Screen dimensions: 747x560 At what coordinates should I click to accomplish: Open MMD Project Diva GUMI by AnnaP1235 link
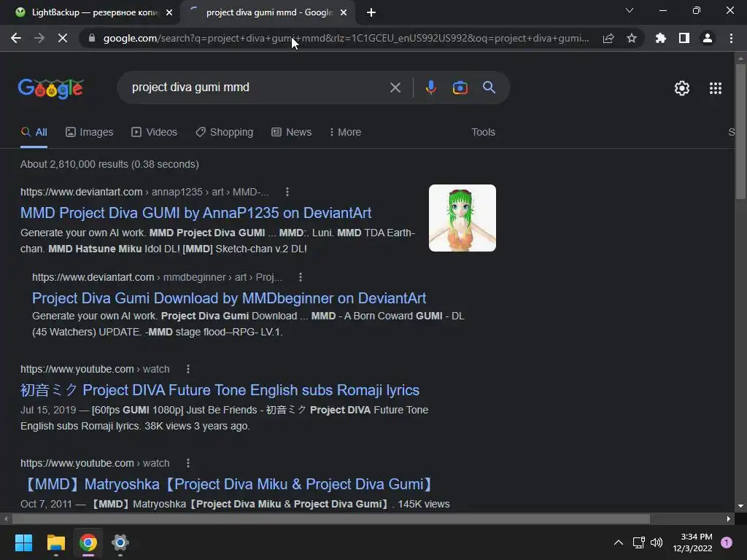[196, 213]
